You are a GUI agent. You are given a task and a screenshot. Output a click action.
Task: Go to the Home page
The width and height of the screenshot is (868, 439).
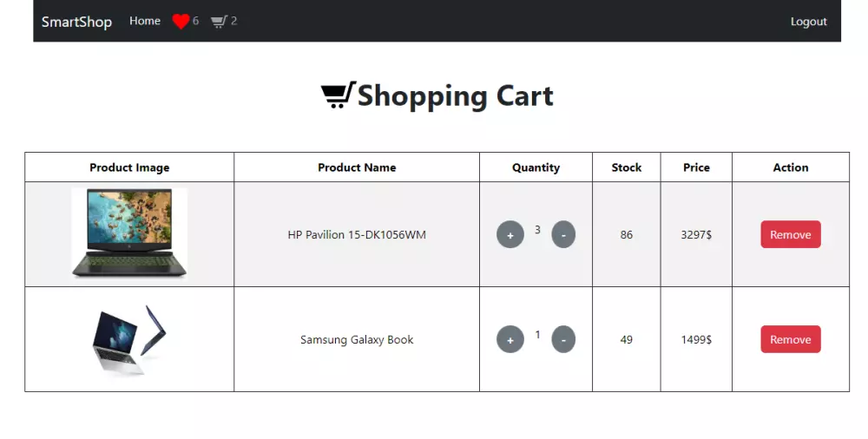coord(145,21)
